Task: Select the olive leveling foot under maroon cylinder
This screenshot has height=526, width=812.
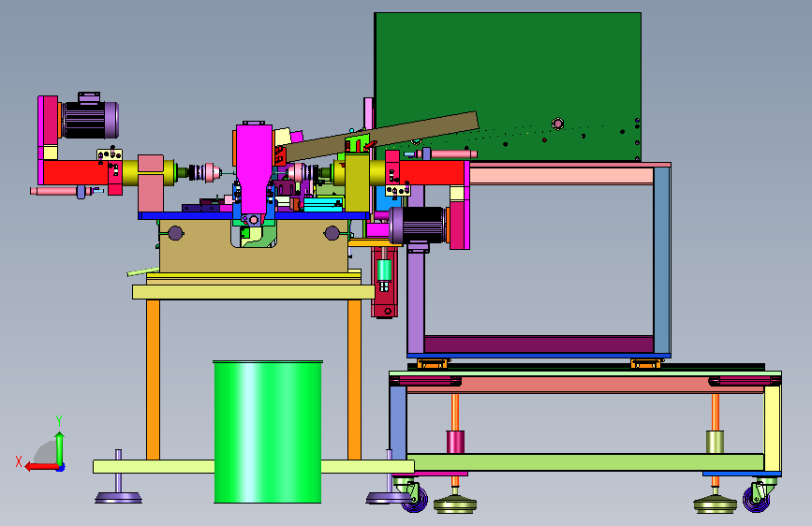Action: pos(455,504)
